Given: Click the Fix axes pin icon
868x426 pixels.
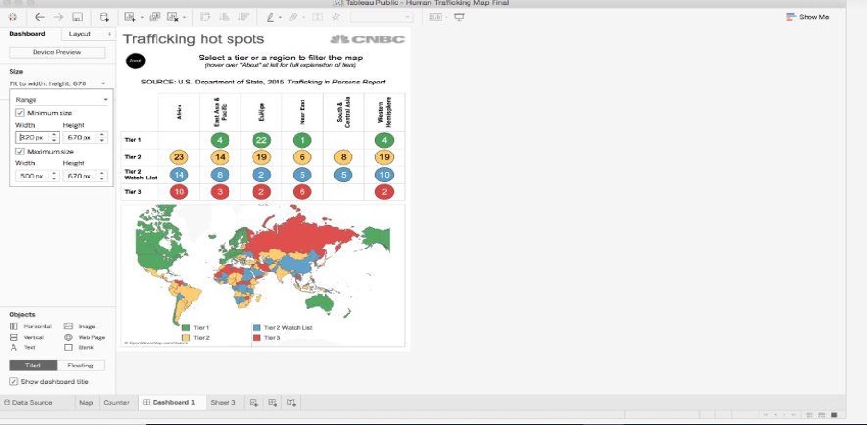Looking at the screenshot, I should point(335,17).
